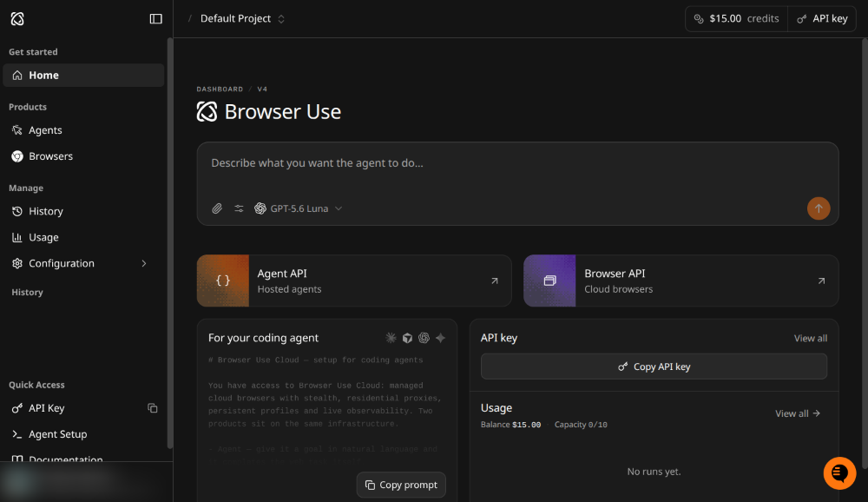Click the Configuration gear icon

[x=17, y=263]
